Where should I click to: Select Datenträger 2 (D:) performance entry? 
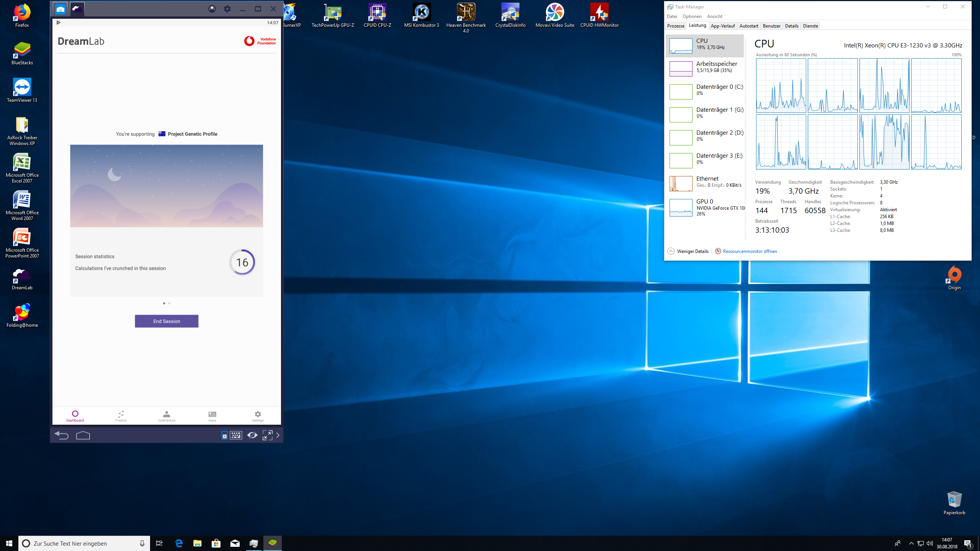705,138
